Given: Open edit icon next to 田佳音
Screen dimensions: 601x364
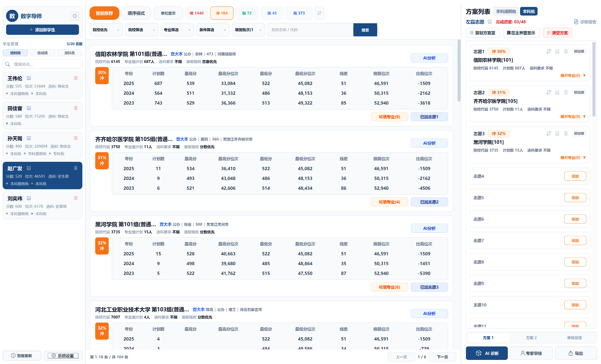Looking at the screenshot, I should tap(29, 108).
